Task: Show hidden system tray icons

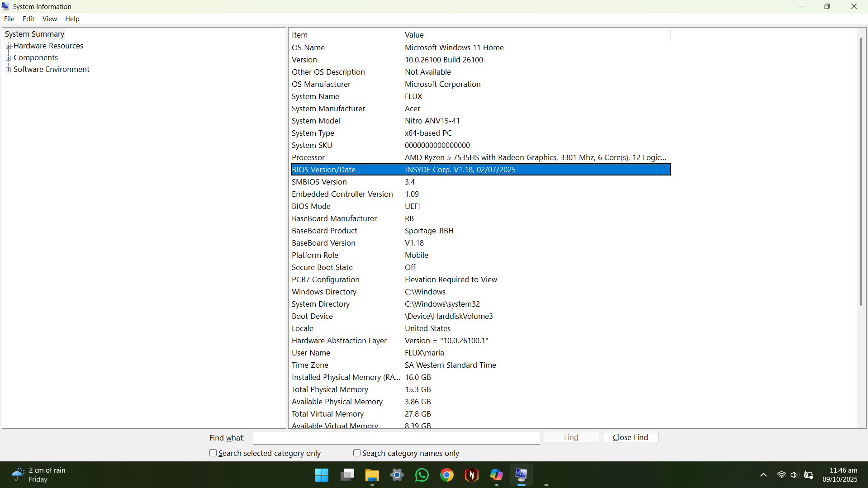Action: (764, 475)
